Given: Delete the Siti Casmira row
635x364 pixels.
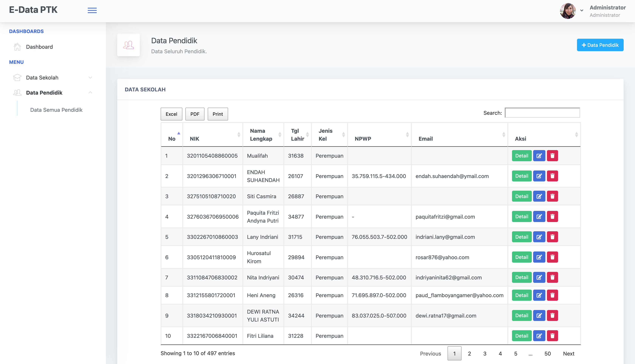Looking at the screenshot, I should (x=552, y=196).
